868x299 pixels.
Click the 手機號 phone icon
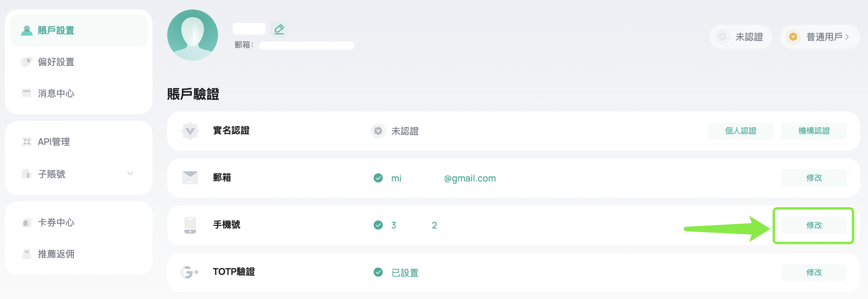click(190, 225)
